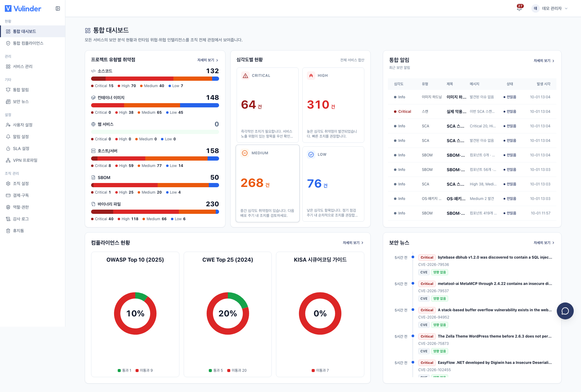Open 자세히 보기 in 컴플라이언스 현황
The height and width of the screenshot is (392, 581).
pyautogui.click(x=353, y=243)
